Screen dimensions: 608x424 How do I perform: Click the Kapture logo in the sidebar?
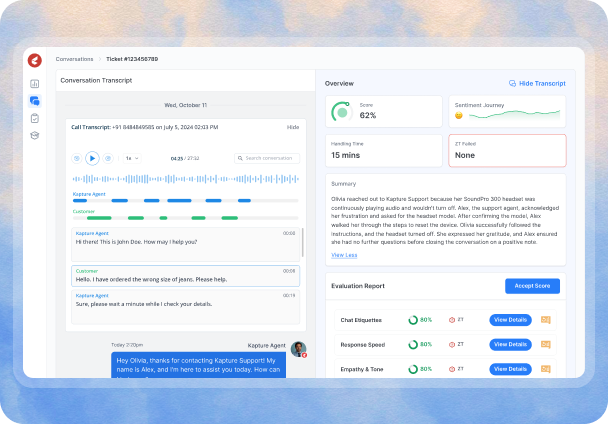[35, 60]
